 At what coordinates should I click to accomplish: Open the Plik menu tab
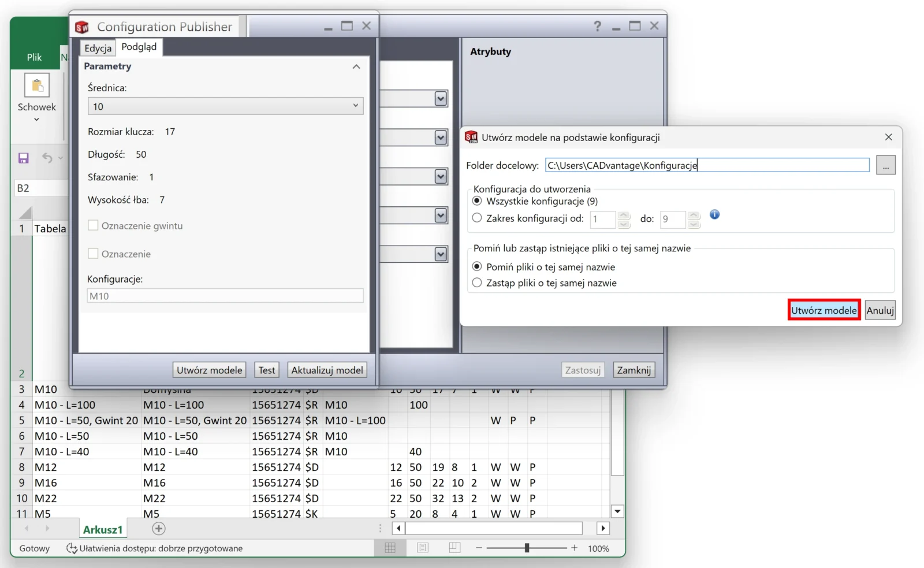point(34,57)
